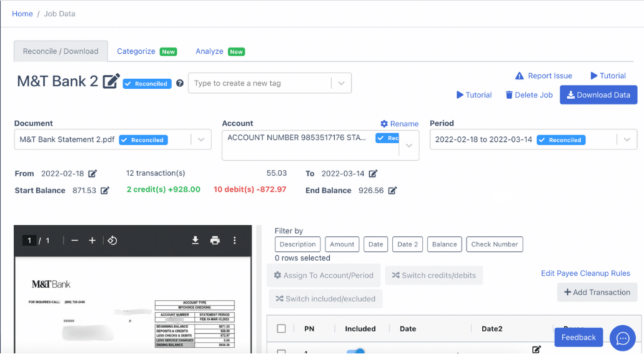Expand the Document dropdown
This screenshot has height=354, width=644.
(x=201, y=139)
